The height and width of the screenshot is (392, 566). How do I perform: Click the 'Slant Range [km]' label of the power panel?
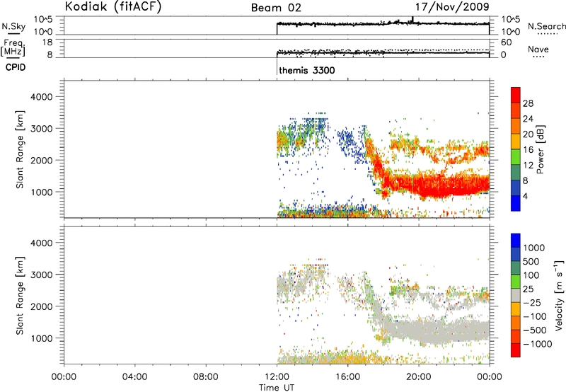pos(20,149)
